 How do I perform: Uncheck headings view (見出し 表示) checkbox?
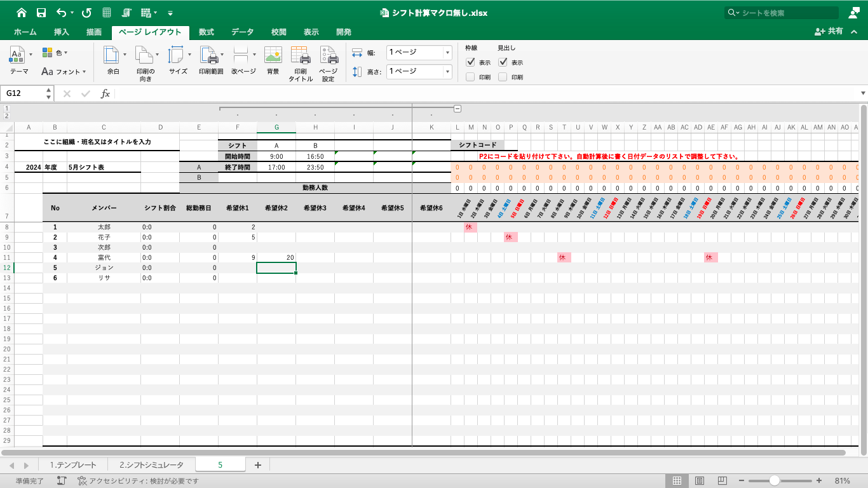tap(503, 62)
